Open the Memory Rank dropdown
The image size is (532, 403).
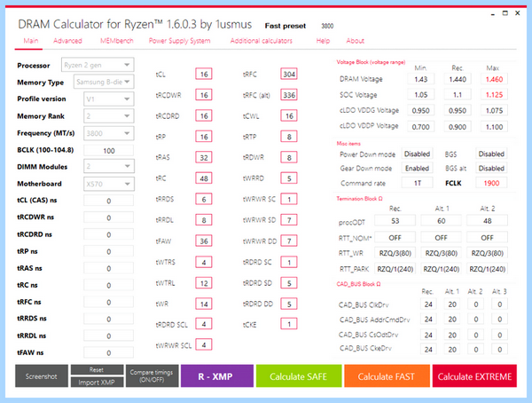[108, 116]
